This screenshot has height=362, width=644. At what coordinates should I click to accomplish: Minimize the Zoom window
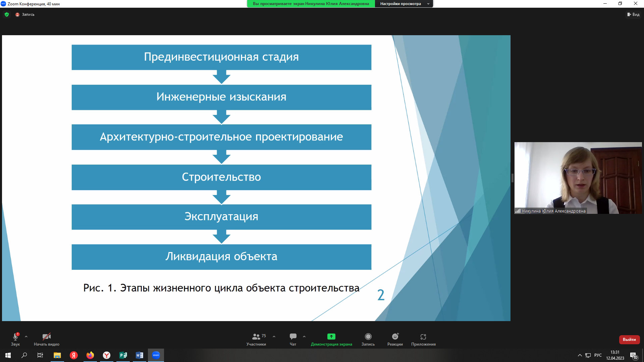point(605,4)
